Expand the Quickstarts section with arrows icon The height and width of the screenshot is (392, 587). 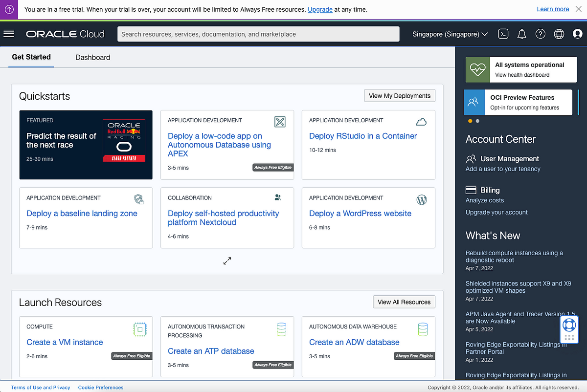(x=227, y=261)
